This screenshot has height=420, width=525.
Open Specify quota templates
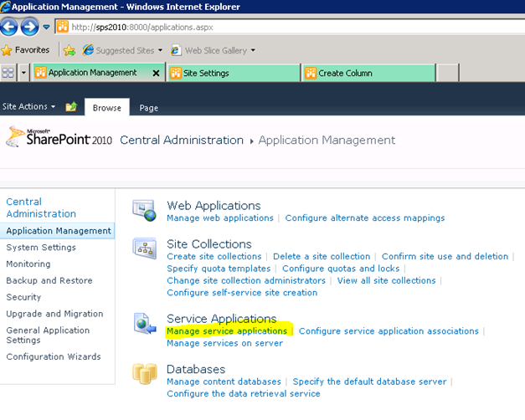[219, 269]
